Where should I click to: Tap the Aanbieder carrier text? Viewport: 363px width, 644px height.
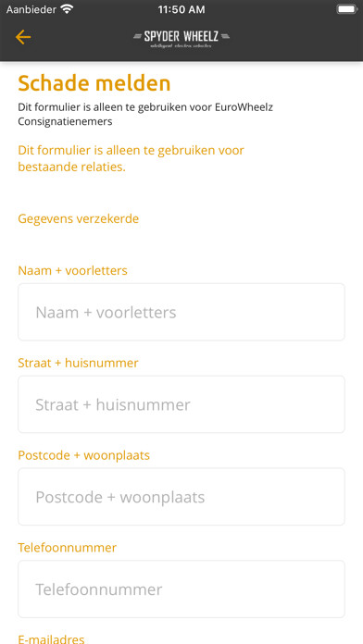tap(31, 9)
